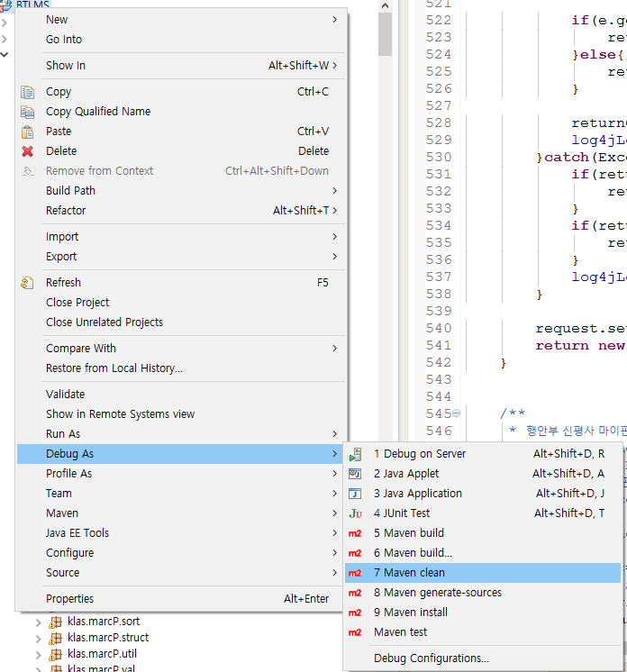Viewport: 627px width, 672px height.
Task: Click the klas.marcP.util package icon
Action: click(x=55, y=654)
